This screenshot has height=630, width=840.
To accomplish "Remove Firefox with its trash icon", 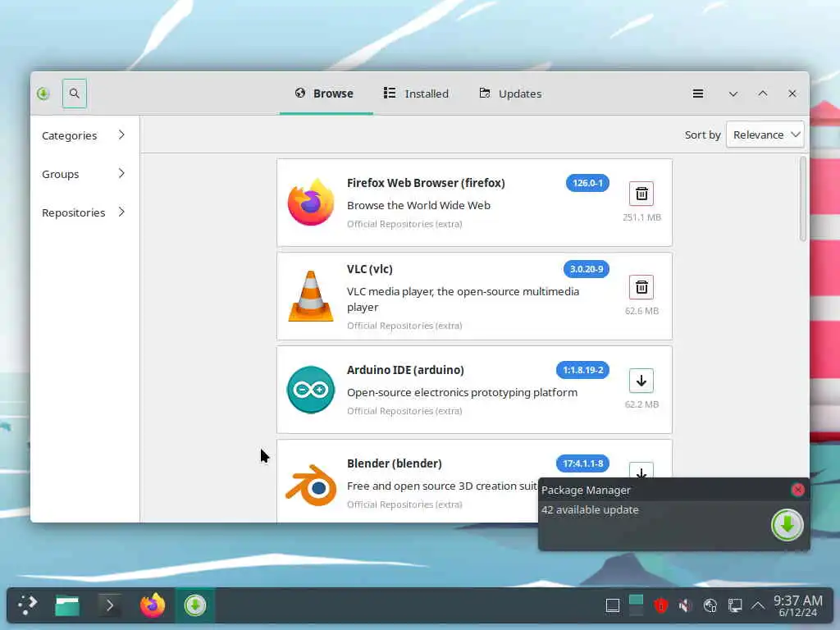I will point(641,194).
